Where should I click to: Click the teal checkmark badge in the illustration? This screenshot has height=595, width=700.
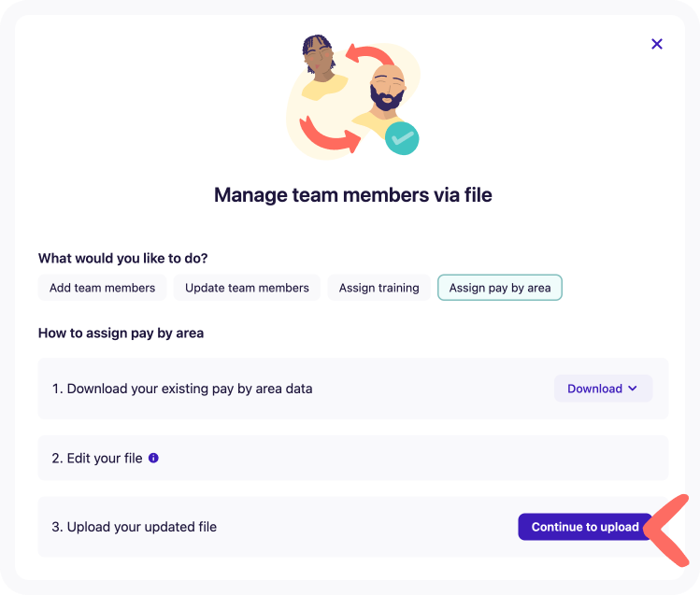point(402,138)
